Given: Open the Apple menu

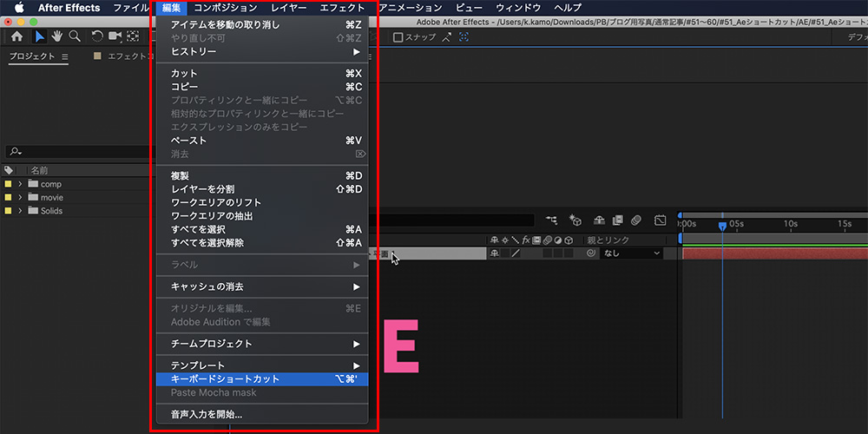Looking at the screenshot, I should [x=19, y=8].
